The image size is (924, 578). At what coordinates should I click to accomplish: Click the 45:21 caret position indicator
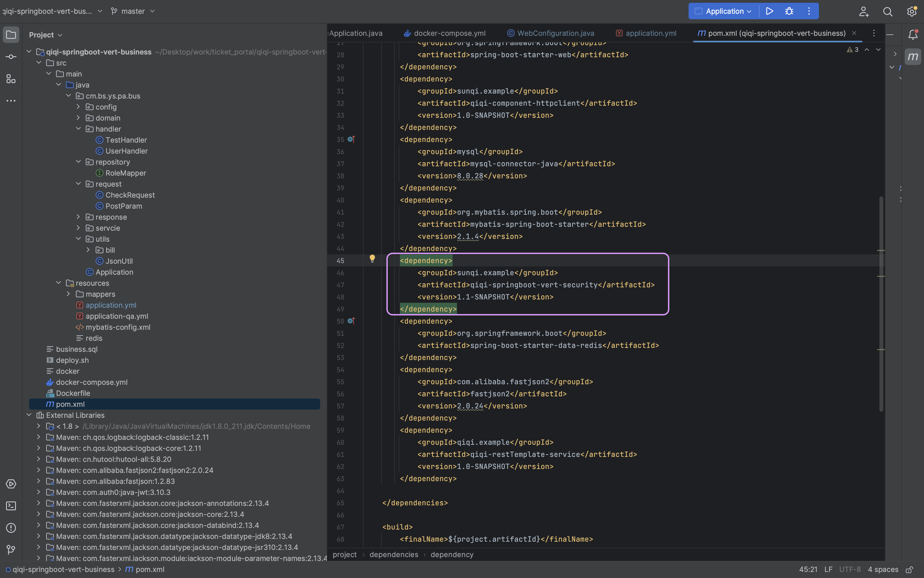(808, 569)
